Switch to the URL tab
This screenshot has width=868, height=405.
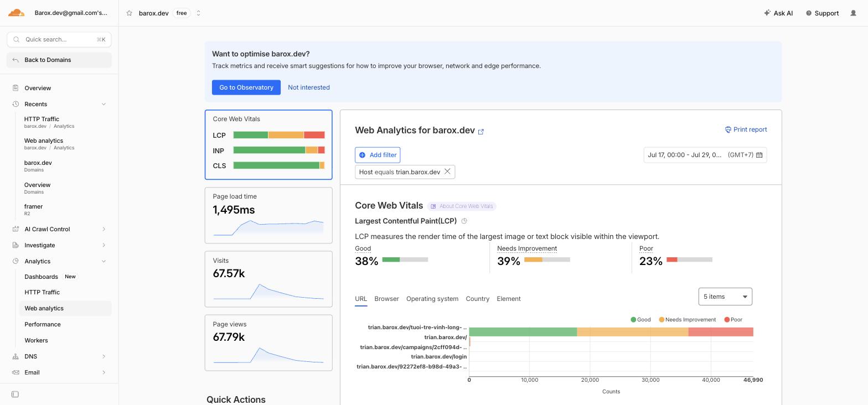[x=361, y=299]
